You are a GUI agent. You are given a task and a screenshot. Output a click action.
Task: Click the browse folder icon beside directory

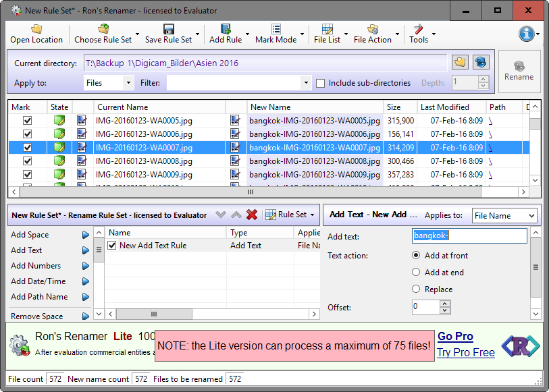460,63
